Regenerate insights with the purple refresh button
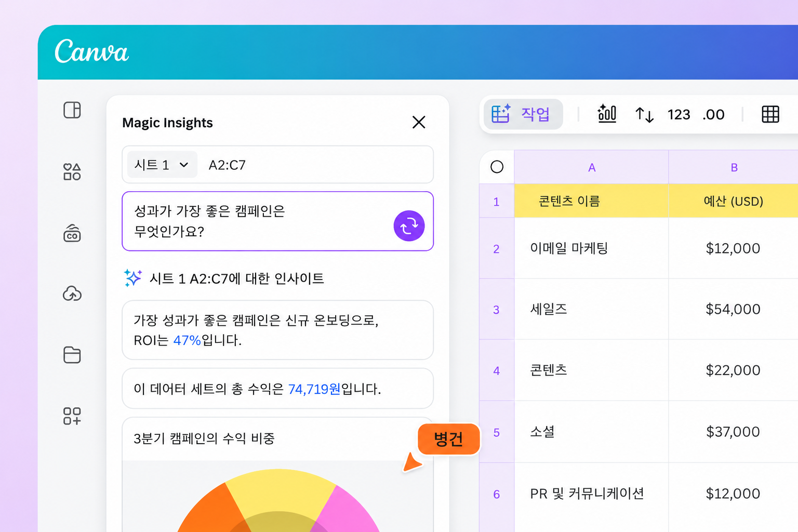Image resolution: width=798 pixels, height=532 pixels. 409,226
